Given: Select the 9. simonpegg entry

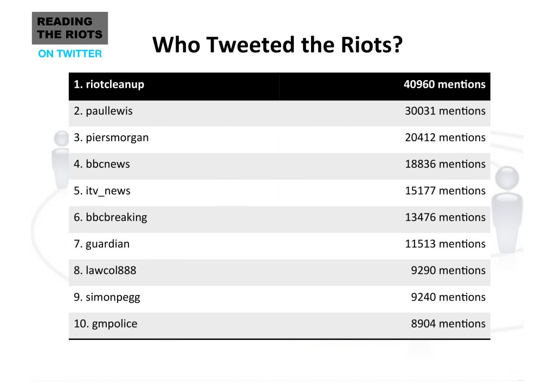Looking at the screenshot, I should coord(107,297).
